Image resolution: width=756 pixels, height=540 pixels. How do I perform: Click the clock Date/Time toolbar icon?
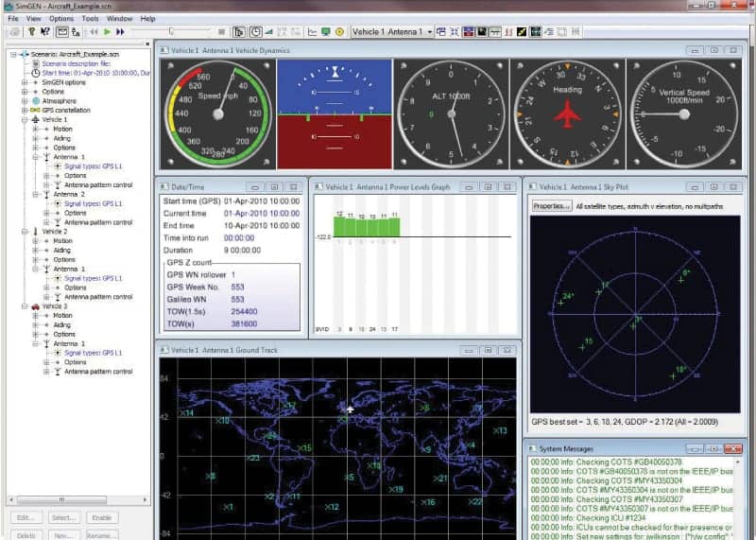click(x=255, y=32)
